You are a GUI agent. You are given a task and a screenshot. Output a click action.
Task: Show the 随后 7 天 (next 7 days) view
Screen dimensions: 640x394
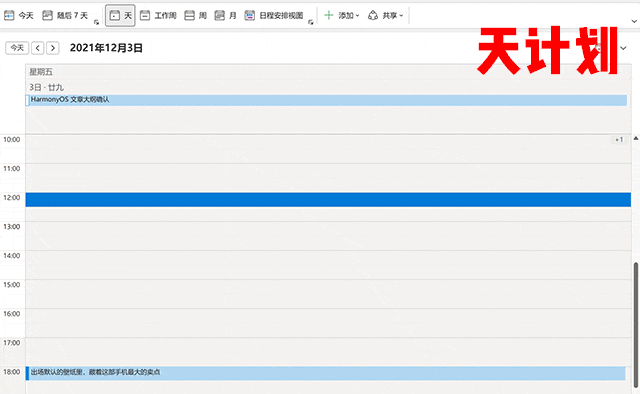(65, 16)
